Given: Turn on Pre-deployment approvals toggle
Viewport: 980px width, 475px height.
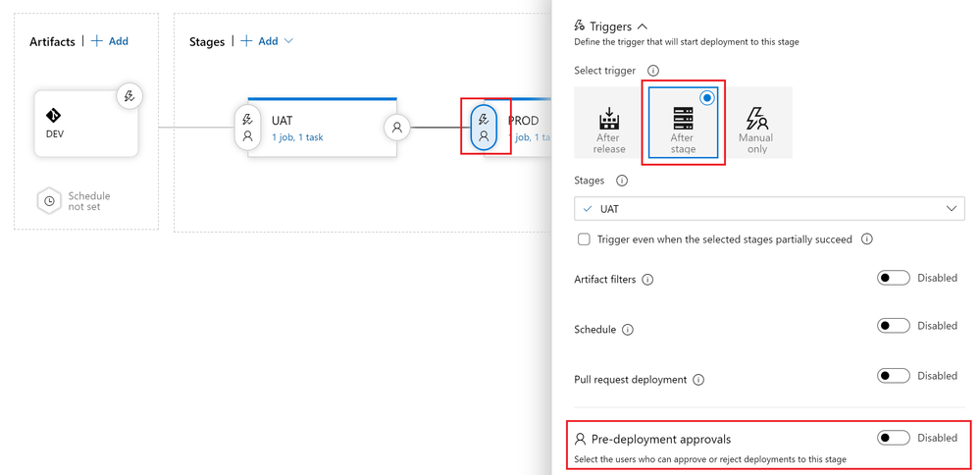Looking at the screenshot, I should coord(893,438).
